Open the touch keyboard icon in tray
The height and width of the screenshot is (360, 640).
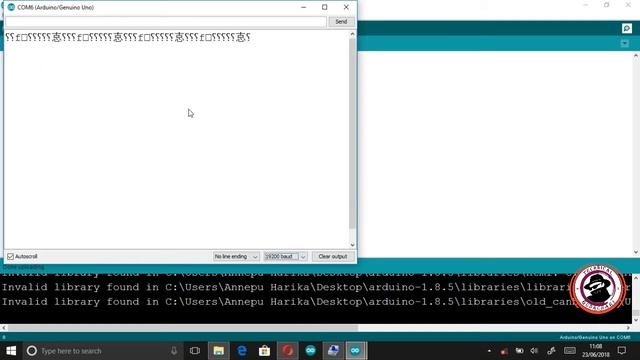tap(570, 351)
